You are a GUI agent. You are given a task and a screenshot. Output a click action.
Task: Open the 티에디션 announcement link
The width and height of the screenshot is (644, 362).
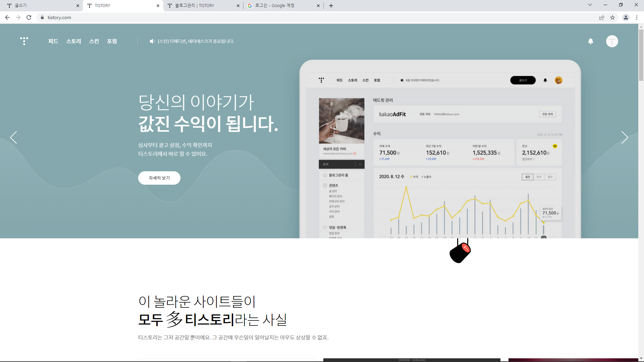196,41
